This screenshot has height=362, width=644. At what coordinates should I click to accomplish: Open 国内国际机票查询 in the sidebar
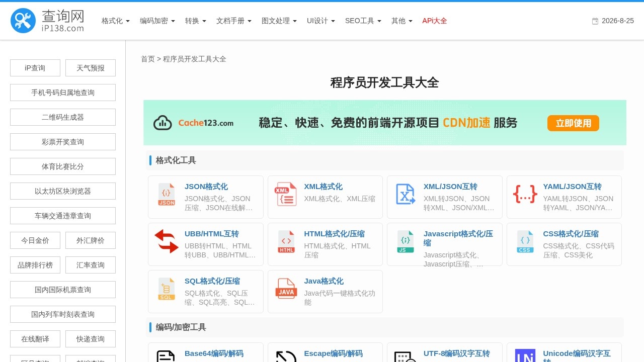pos(63,290)
